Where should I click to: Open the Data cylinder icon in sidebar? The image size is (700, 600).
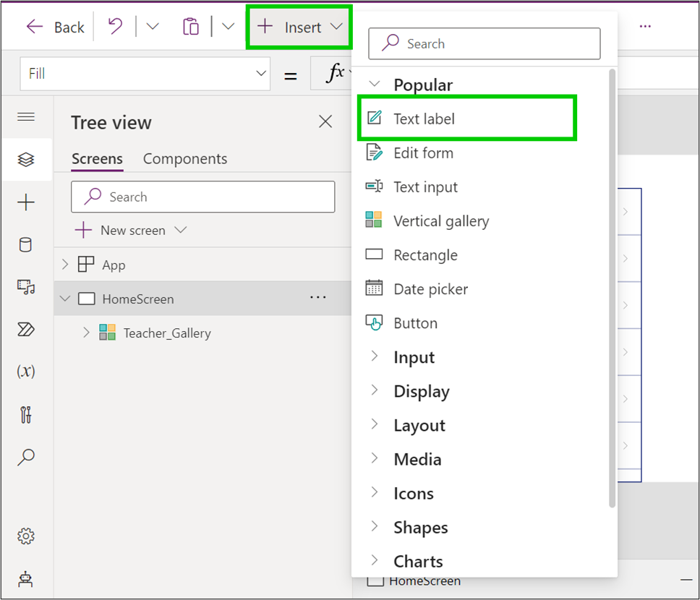(x=26, y=245)
